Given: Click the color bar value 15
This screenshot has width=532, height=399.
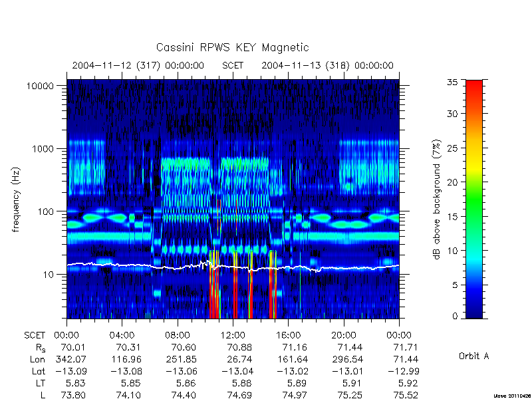Looking at the screenshot, I should pyautogui.click(x=452, y=217).
